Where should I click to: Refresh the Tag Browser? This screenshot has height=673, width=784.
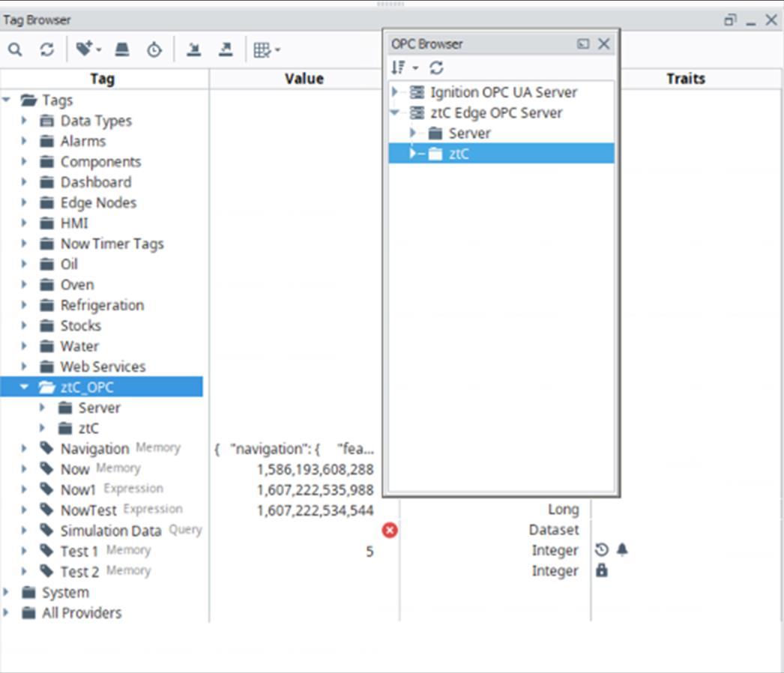click(x=47, y=49)
